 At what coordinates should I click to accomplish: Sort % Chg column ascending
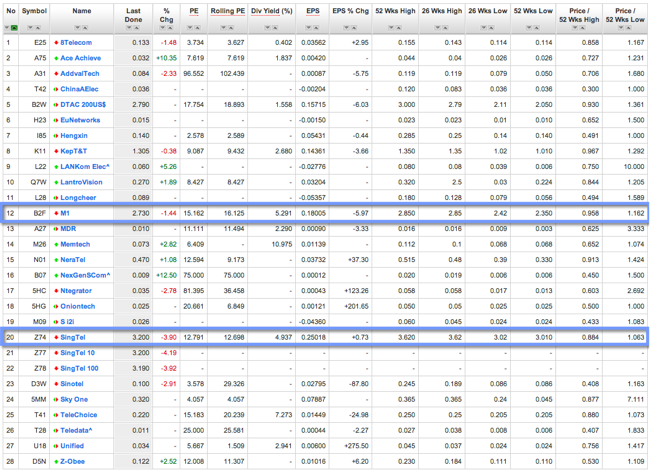(170, 28)
